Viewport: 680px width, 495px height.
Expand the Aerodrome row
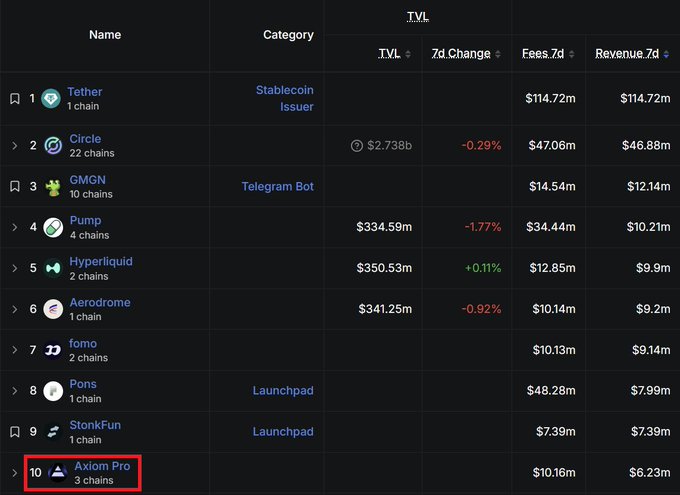pyautogui.click(x=15, y=309)
